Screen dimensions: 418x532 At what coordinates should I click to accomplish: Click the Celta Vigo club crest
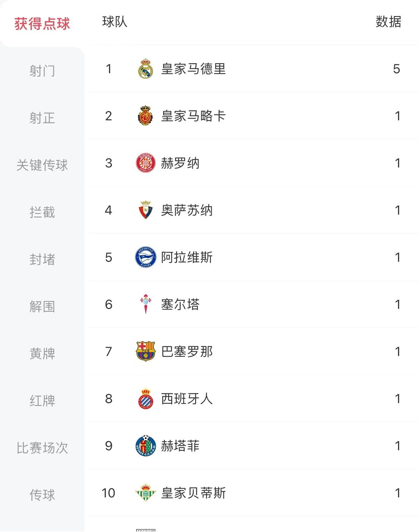click(145, 305)
